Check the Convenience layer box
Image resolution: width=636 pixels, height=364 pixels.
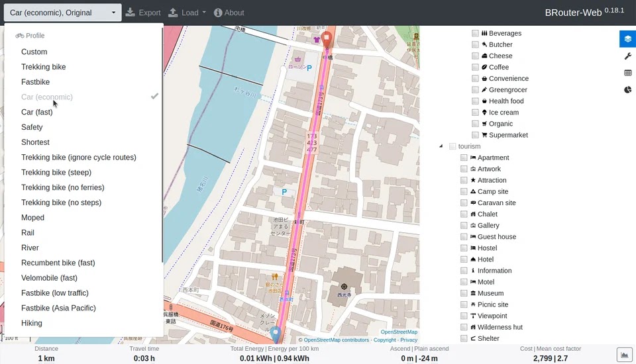pos(475,78)
